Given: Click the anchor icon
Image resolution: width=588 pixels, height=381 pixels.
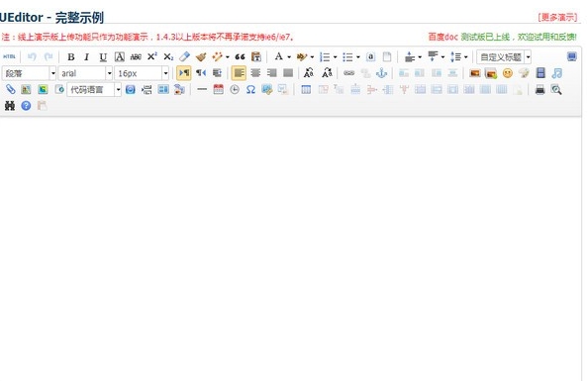Looking at the screenshot, I should click(x=381, y=73).
